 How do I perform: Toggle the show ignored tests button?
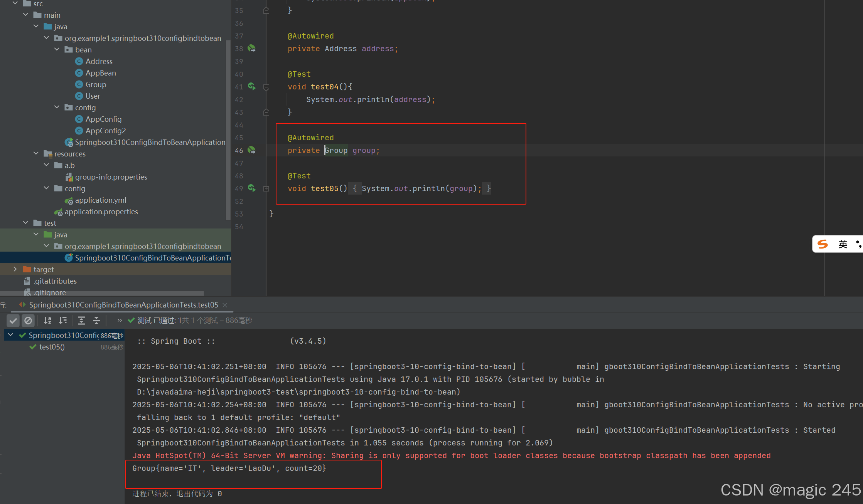pyautogui.click(x=28, y=321)
